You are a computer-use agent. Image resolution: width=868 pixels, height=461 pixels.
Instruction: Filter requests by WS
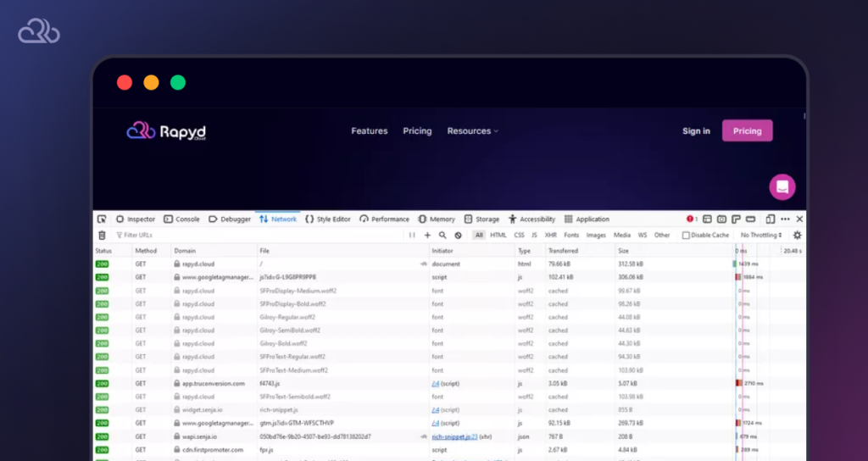[643, 236]
